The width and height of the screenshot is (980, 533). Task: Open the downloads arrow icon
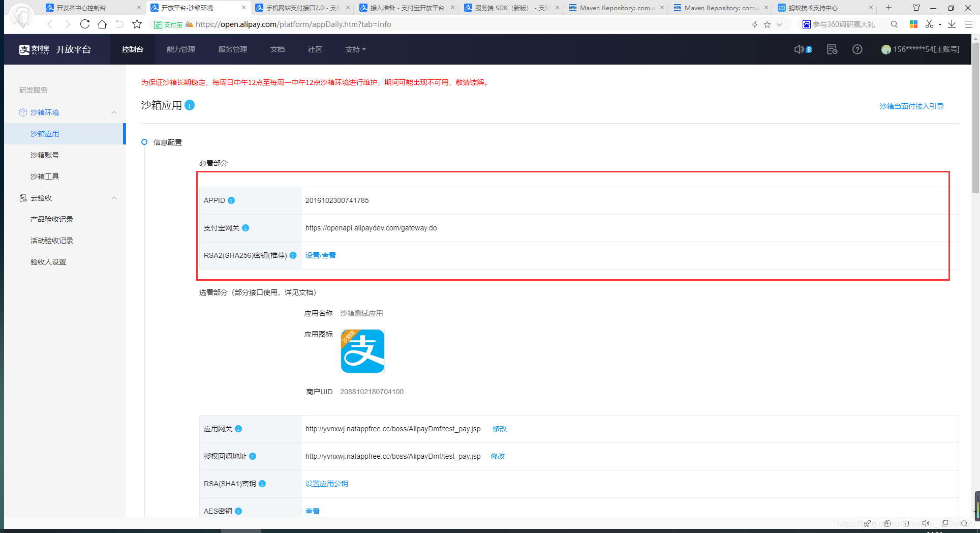point(952,24)
